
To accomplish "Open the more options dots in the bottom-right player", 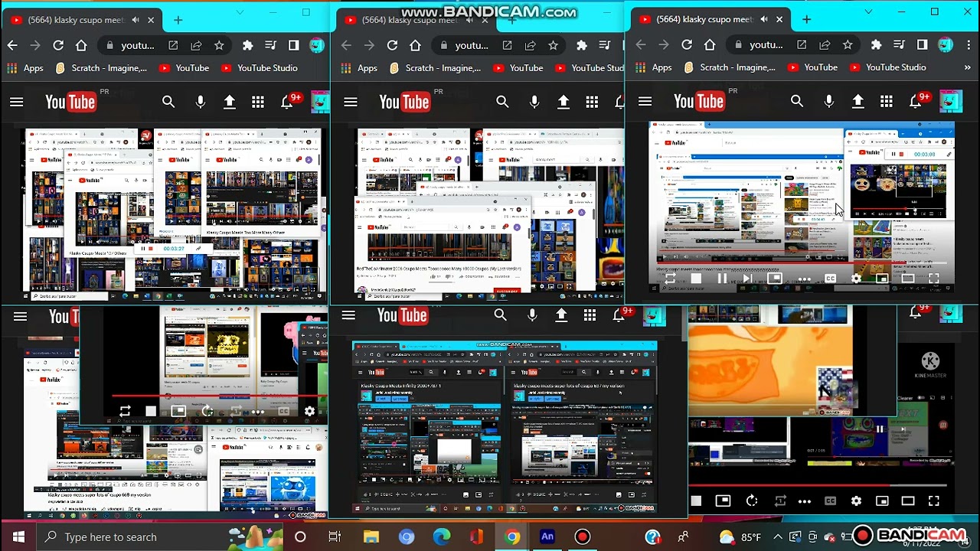I will (805, 500).
